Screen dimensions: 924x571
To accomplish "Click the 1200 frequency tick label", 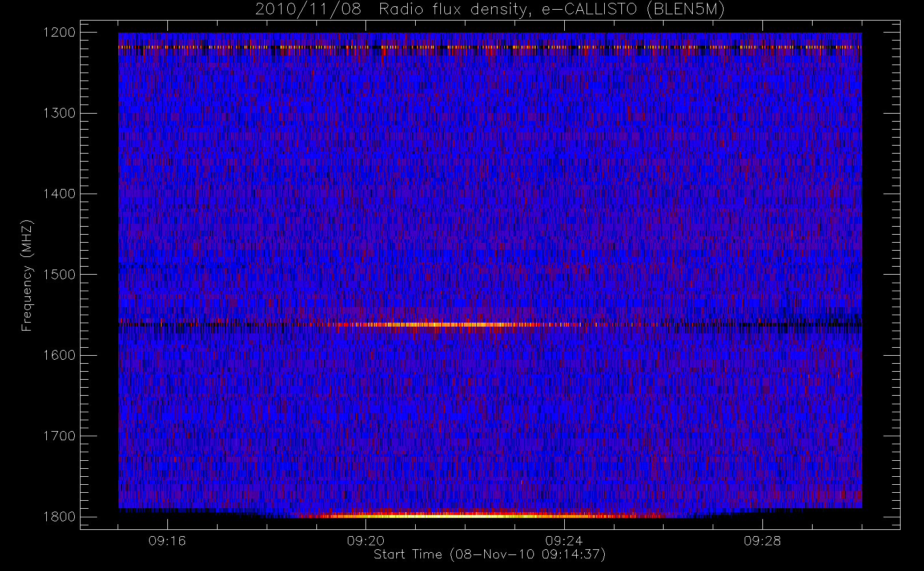I will (x=59, y=33).
